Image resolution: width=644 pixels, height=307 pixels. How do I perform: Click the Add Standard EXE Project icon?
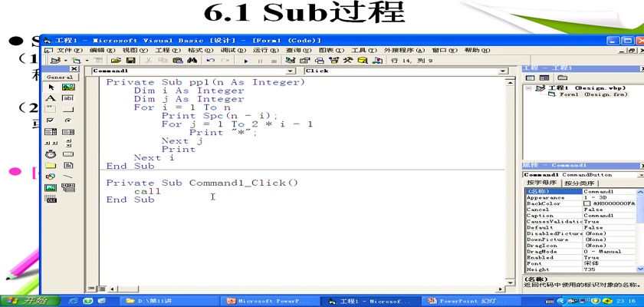point(55,61)
